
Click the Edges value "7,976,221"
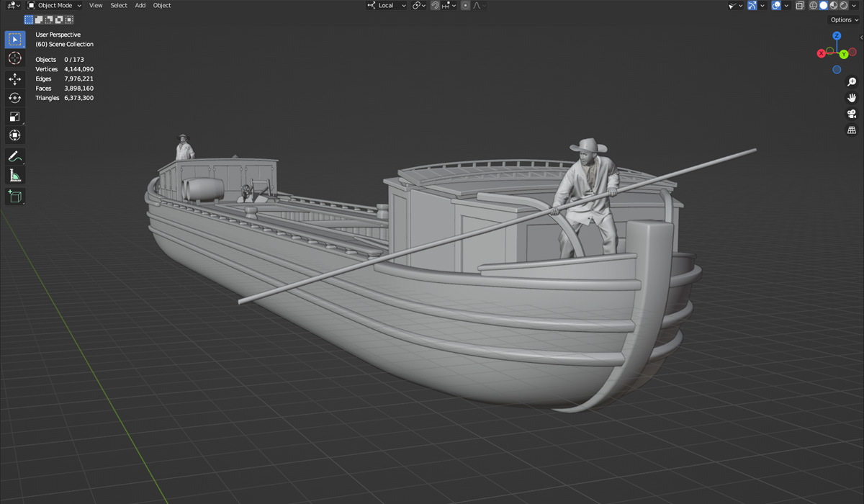(x=79, y=78)
